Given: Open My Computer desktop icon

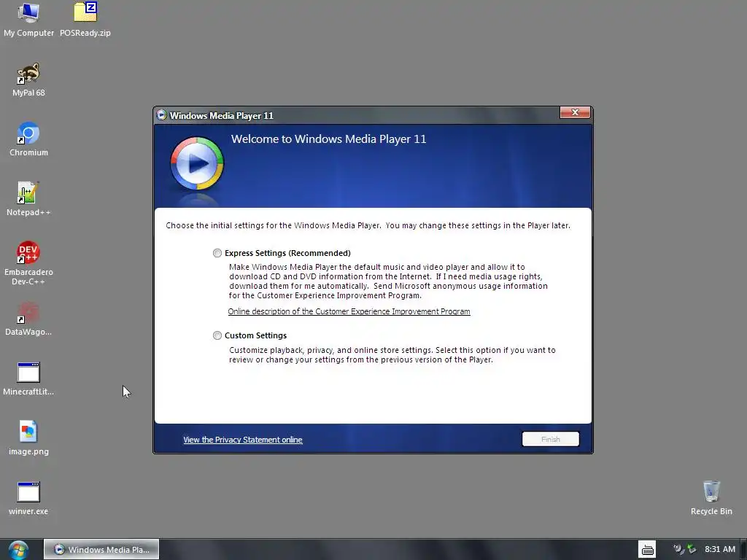Looking at the screenshot, I should coord(28,19).
